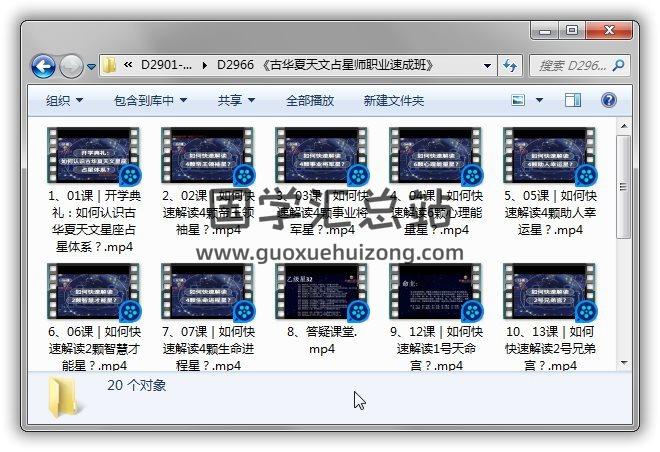Open the 组织 menu
The image size is (660, 452).
(x=64, y=100)
